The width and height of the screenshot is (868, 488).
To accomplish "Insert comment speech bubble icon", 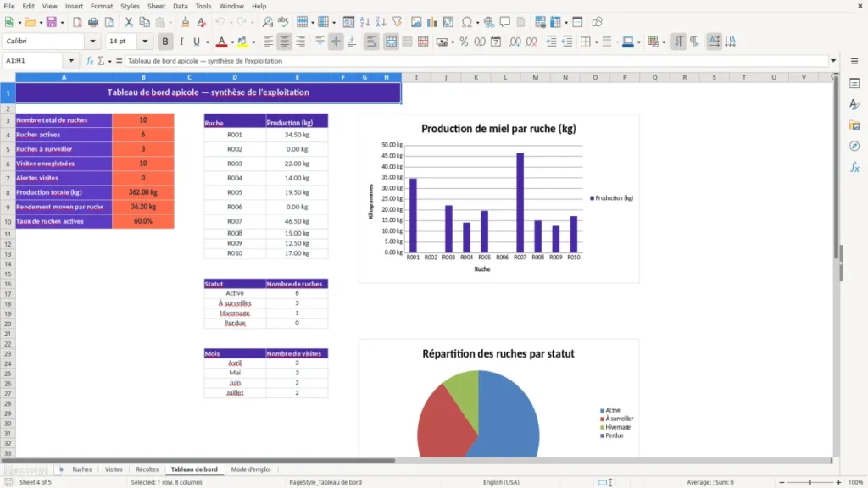I will tap(505, 22).
